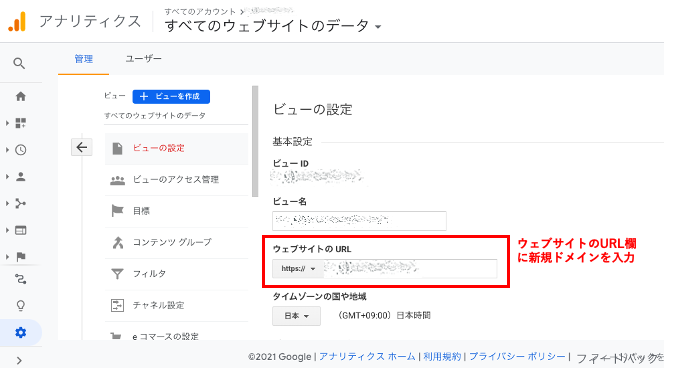Open Acquisition arrows icon in sidebar
The width and height of the screenshot is (675, 380).
tap(20, 203)
